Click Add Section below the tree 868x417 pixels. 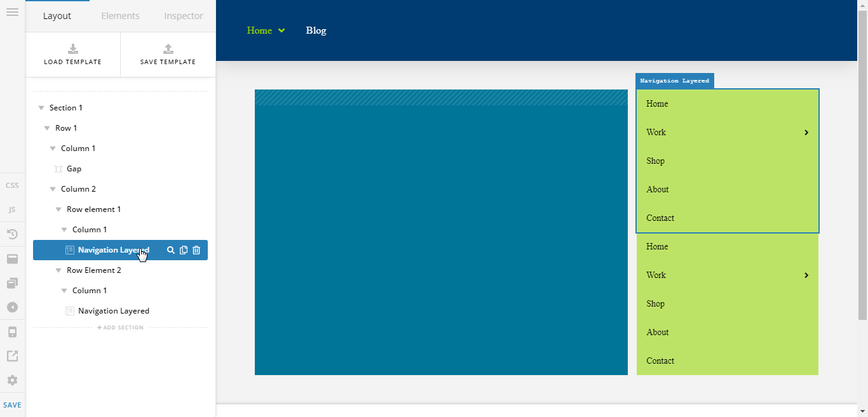[x=120, y=328]
